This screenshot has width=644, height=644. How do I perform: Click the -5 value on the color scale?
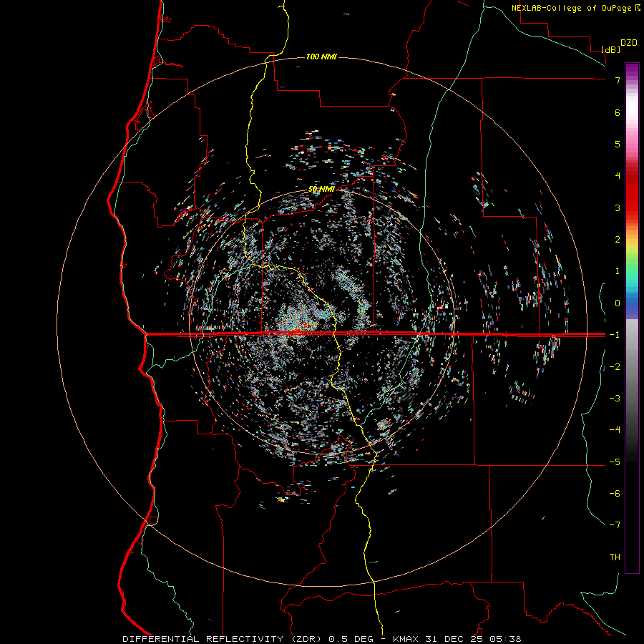tap(615, 462)
